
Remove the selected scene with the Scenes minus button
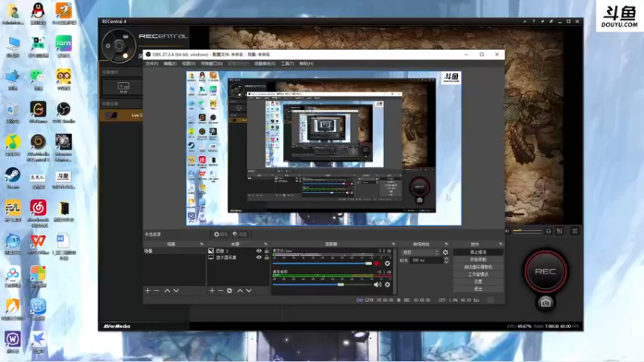point(156,290)
